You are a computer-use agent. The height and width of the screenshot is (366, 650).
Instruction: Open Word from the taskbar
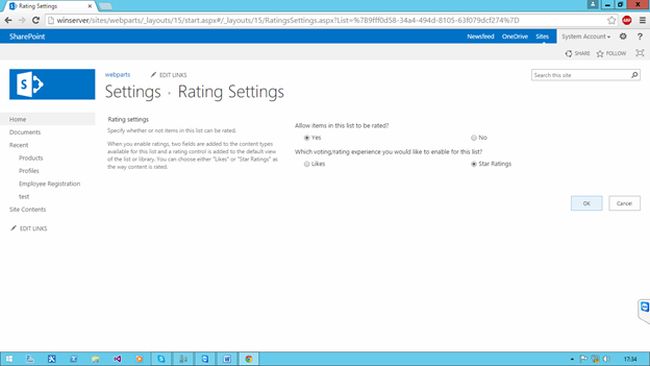click(227, 359)
